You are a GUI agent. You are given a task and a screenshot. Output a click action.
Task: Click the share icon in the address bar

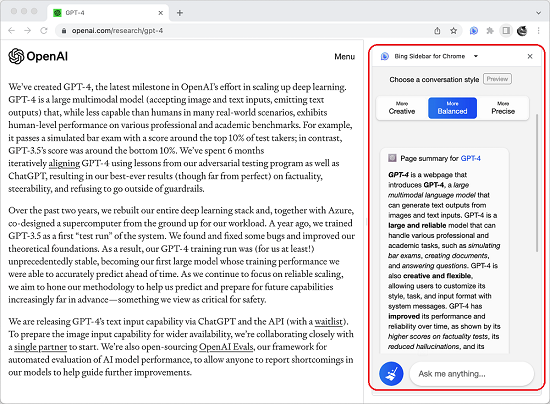437,31
